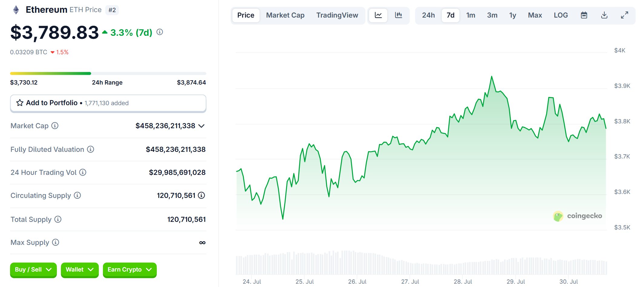The height and width of the screenshot is (287, 644).
Task: Toggle LOG scale on the chart
Action: 561,15
